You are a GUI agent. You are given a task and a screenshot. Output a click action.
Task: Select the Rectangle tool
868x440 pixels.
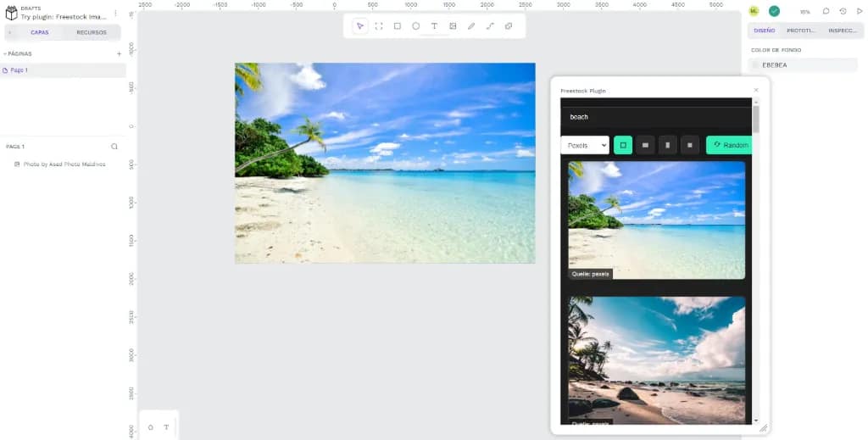[x=398, y=26]
